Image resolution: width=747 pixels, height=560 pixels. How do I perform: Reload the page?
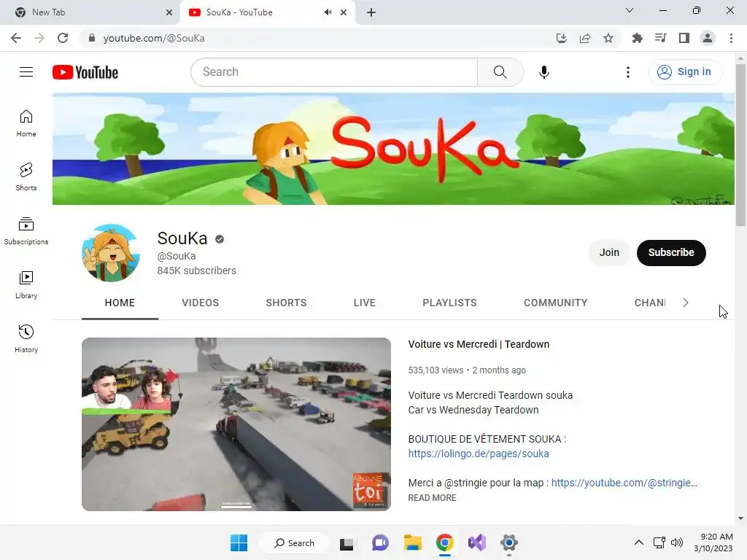[x=63, y=38]
